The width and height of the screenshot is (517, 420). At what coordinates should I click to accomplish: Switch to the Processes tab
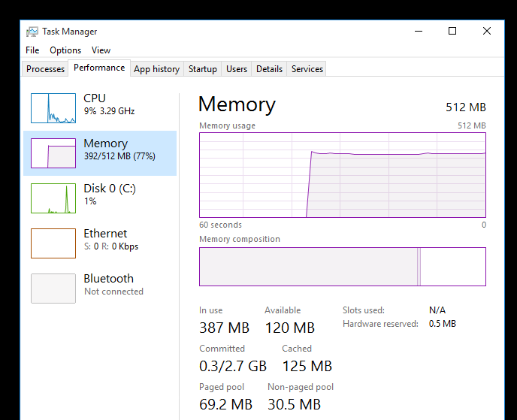[45, 69]
